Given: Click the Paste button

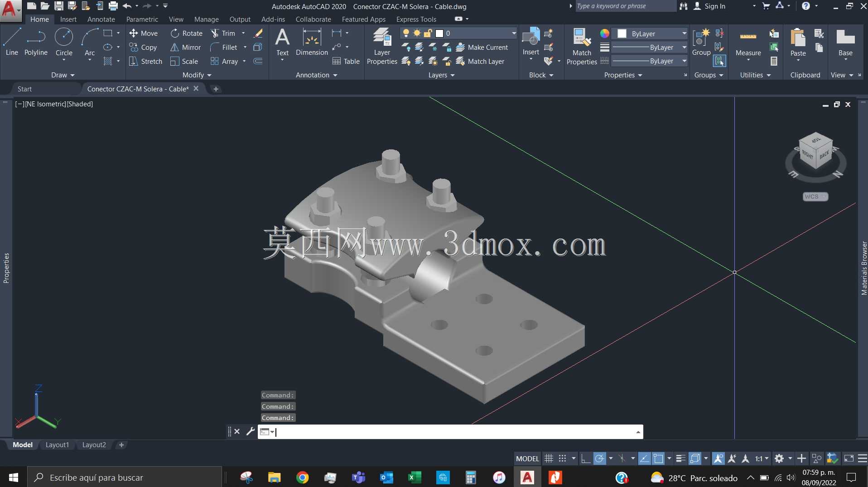Looking at the screenshot, I should pyautogui.click(x=798, y=42).
